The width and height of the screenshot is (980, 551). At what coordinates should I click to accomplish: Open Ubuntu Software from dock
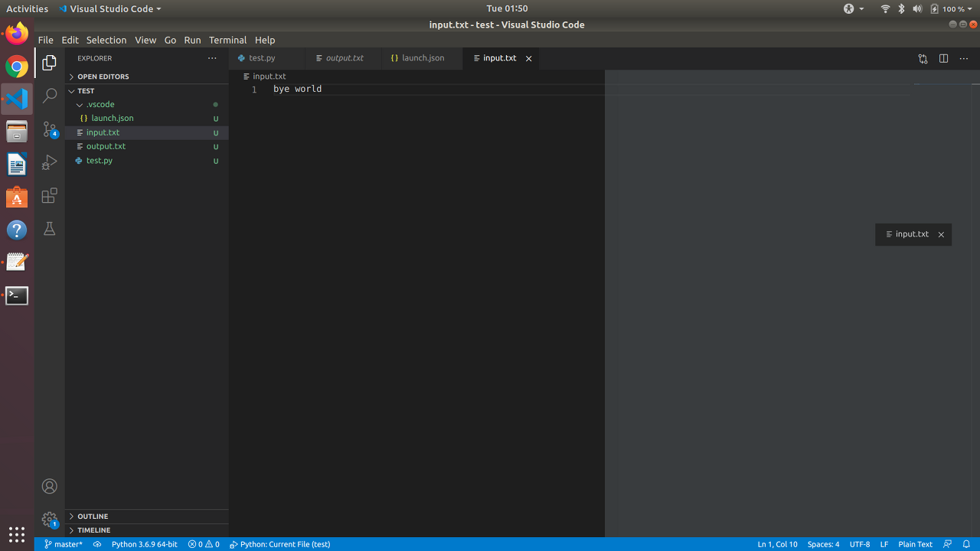click(17, 197)
